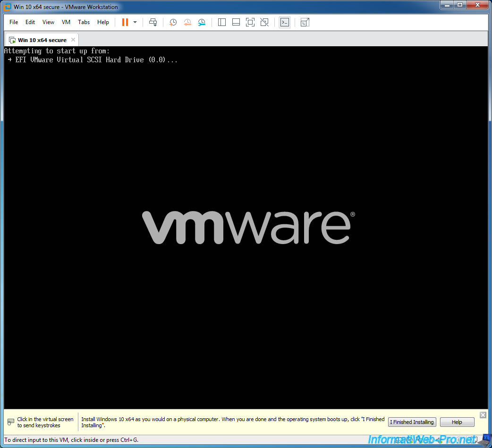
Task: Select the Win 10 x64 secure tab
Action: click(42, 40)
